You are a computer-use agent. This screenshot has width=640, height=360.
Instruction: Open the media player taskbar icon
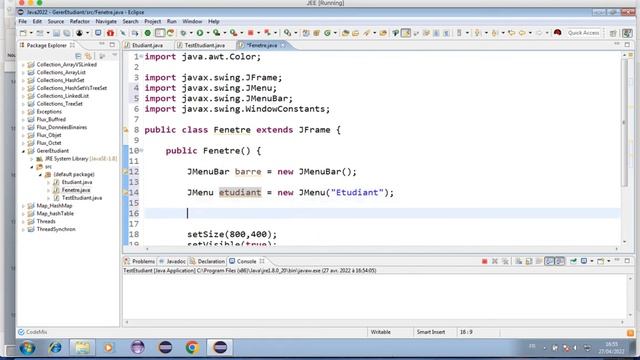point(109,348)
